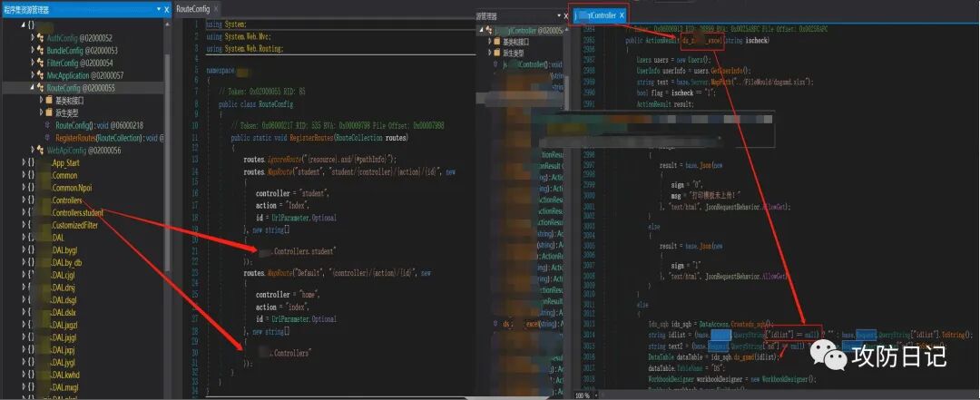Select FilterConfig @02000054 in assembly tree

pos(79,63)
